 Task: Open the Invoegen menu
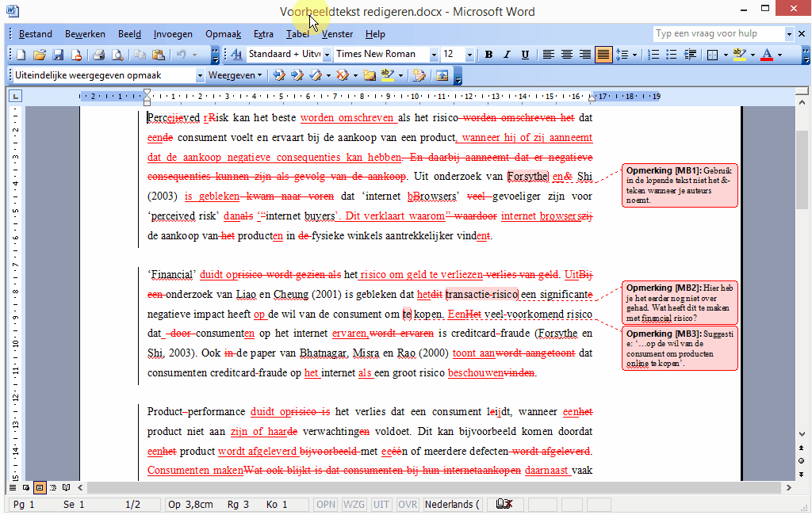(x=173, y=34)
